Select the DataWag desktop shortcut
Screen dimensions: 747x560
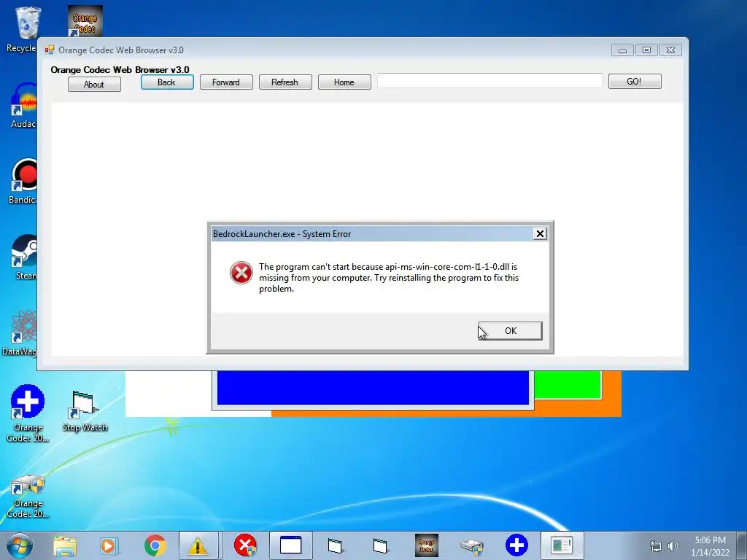[x=21, y=332]
